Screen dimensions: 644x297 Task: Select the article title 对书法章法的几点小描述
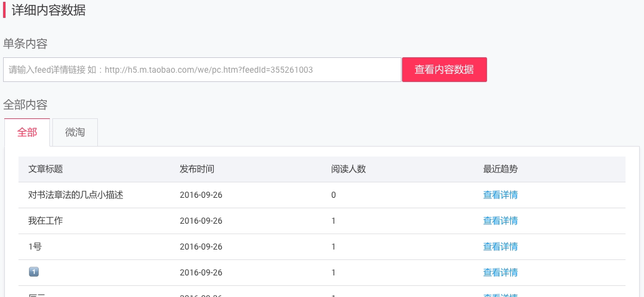pyautogui.click(x=76, y=195)
